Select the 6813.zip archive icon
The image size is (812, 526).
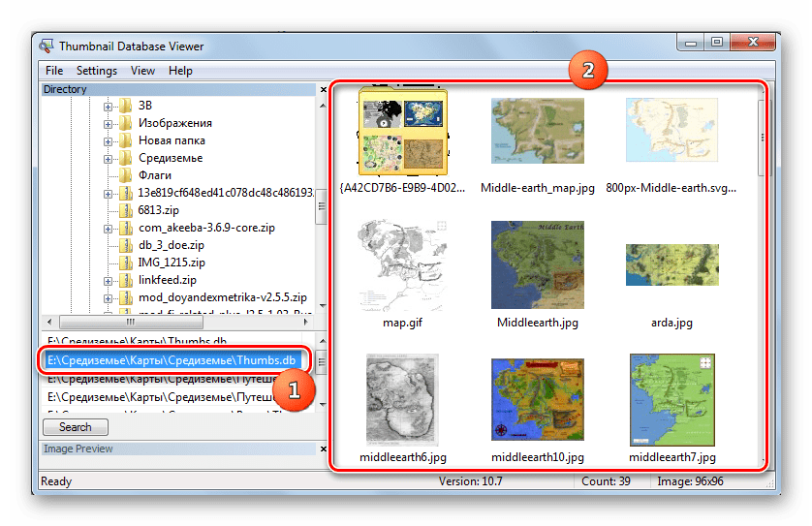click(x=125, y=210)
